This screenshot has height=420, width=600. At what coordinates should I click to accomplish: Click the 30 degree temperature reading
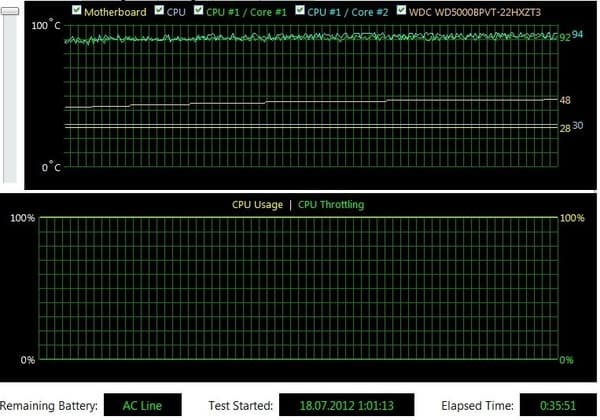[578, 126]
